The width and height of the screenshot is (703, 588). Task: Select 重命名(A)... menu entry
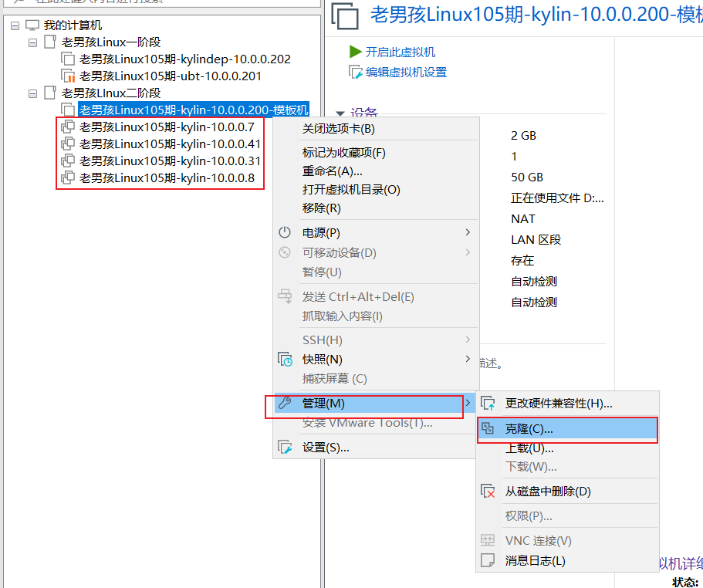point(376,171)
